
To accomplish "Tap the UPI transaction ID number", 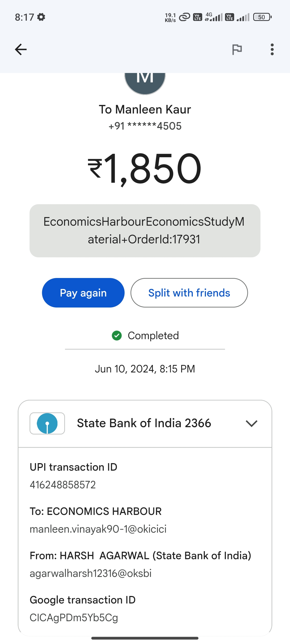I will pyautogui.click(x=63, y=485).
